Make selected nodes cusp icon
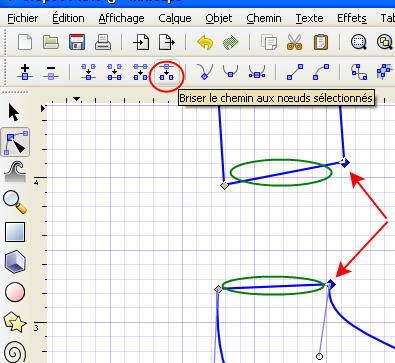This screenshot has height=363, width=395. point(205,72)
